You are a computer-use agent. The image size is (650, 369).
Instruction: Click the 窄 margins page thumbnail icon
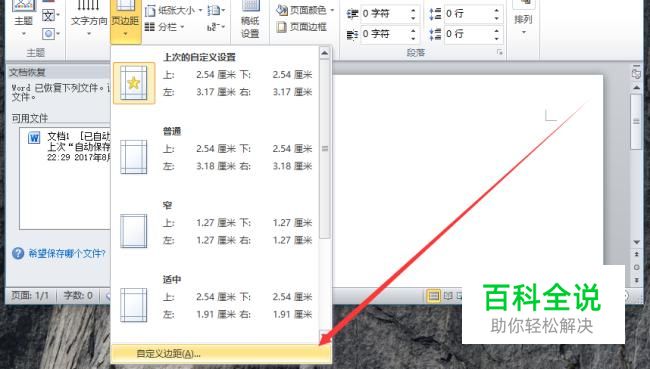(x=133, y=231)
